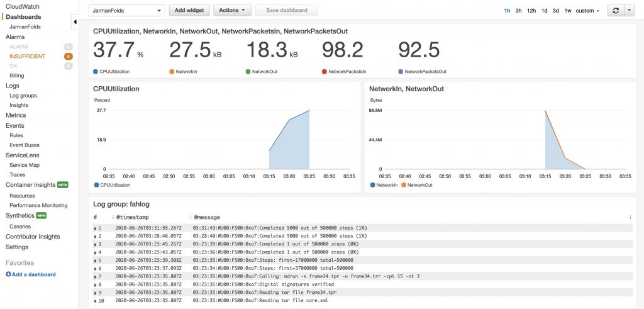Open the Add a dashboard link
The image size is (644, 309).
pos(34,274)
